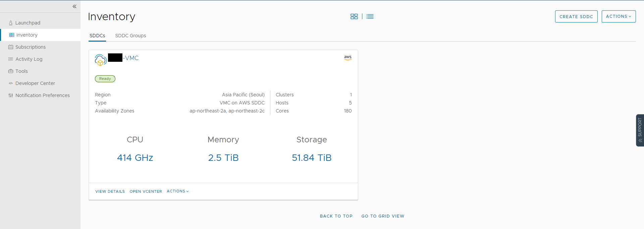
Task: Click the Subscriptions calendar icon
Action: tap(11, 47)
